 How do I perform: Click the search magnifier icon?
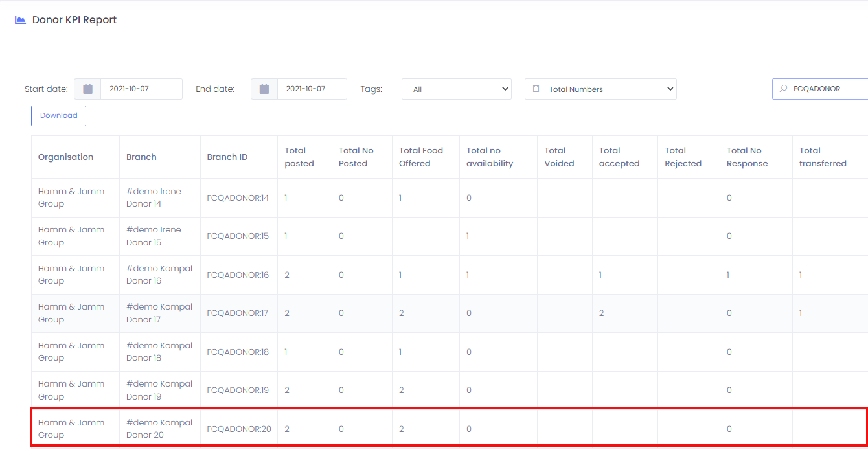coord(784,89)
